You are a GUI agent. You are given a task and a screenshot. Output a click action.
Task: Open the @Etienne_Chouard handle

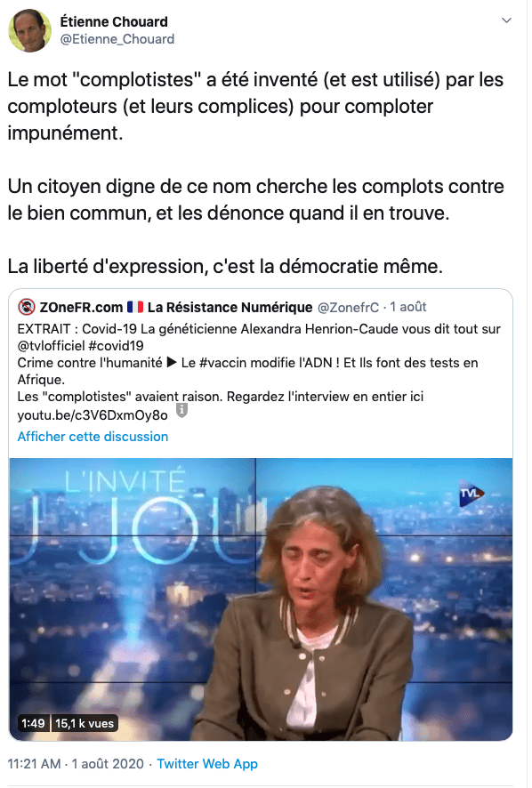coord(117,39)
